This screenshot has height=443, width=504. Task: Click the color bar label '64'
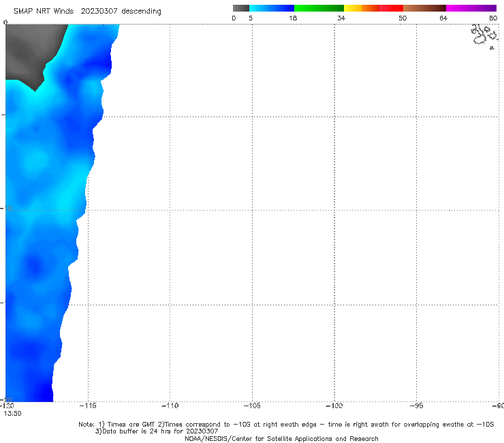443,18
